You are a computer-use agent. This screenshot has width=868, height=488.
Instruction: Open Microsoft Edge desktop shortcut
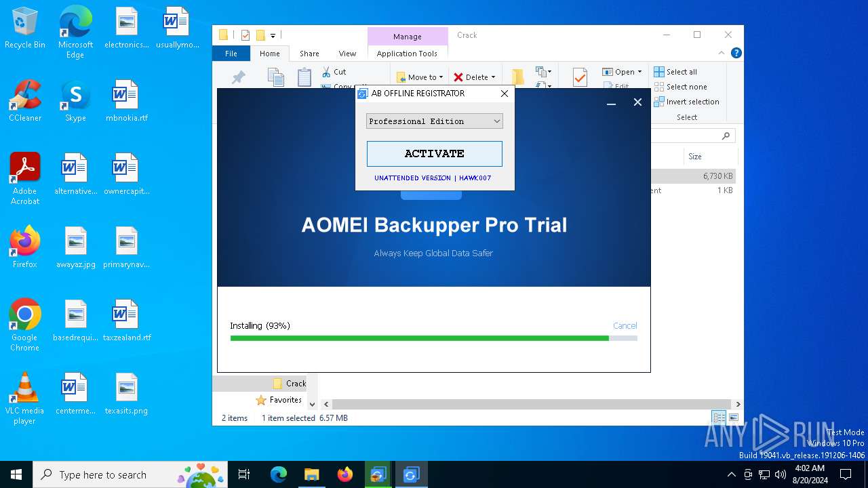point(75,33)
